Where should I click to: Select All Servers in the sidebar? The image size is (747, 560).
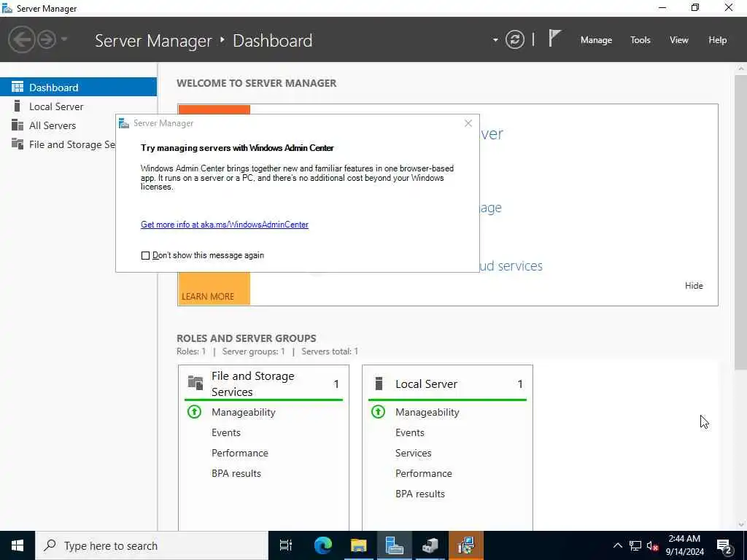coord(78,125)
